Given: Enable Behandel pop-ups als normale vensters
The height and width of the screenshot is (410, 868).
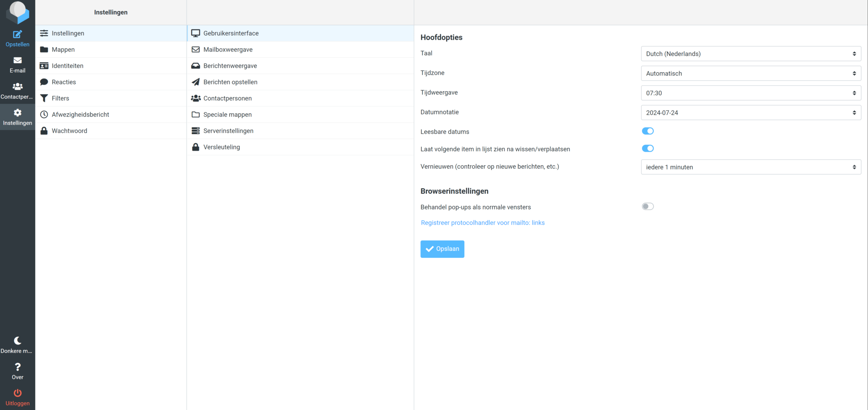Looking at the screenshot, I should pyautogui.click(x=647, y=206).
